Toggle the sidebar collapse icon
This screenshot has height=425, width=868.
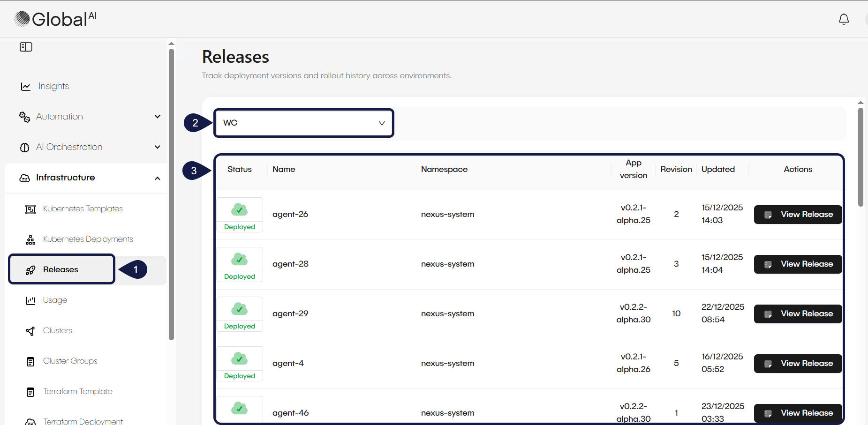[x=26, y=47]
